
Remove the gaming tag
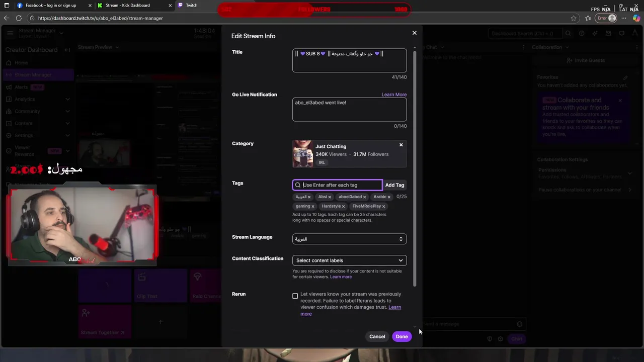(x=312, y=207)
